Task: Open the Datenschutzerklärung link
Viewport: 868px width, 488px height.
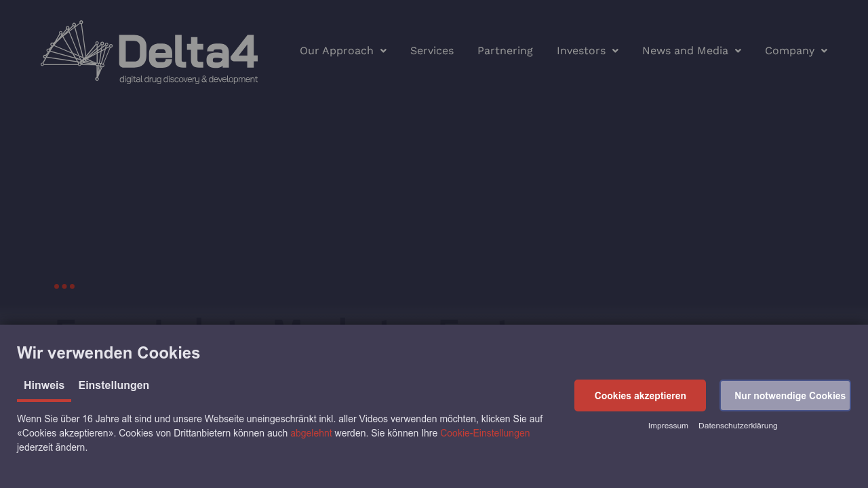Action: point(738,426)
